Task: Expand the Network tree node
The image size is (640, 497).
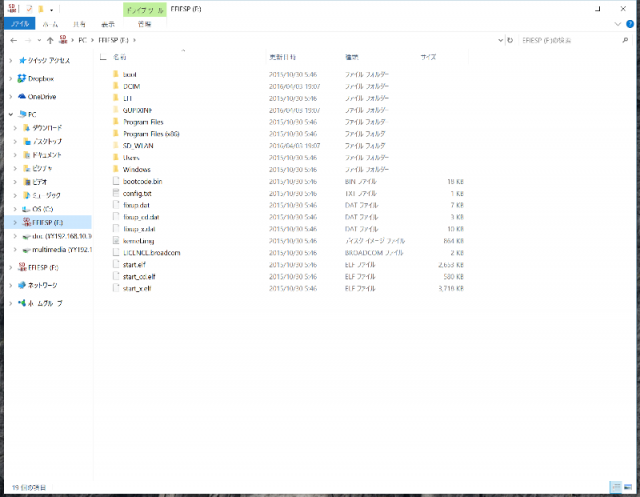Action: (x=11, y=285)
